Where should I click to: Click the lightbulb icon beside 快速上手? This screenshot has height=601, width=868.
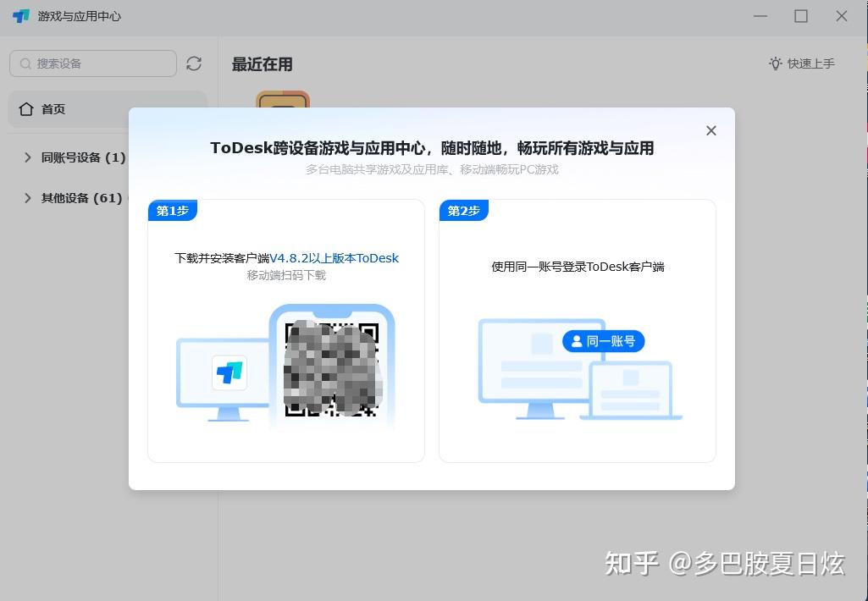click(775, 63)
